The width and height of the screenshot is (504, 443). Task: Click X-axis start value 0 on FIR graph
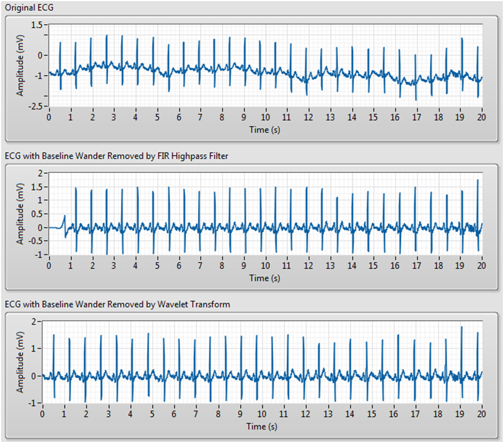[x=49, y=266]
